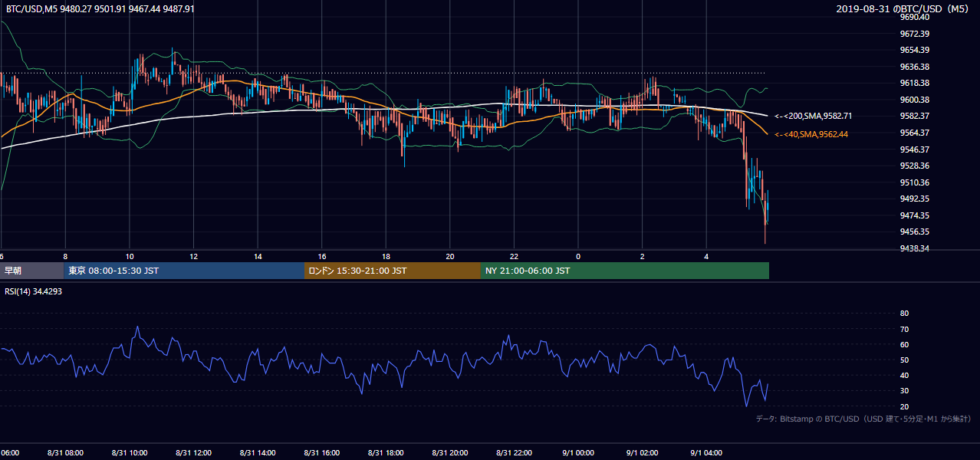Click the 早朝 session bar
This screenshot has height=460, width=980.
point(31,271)
